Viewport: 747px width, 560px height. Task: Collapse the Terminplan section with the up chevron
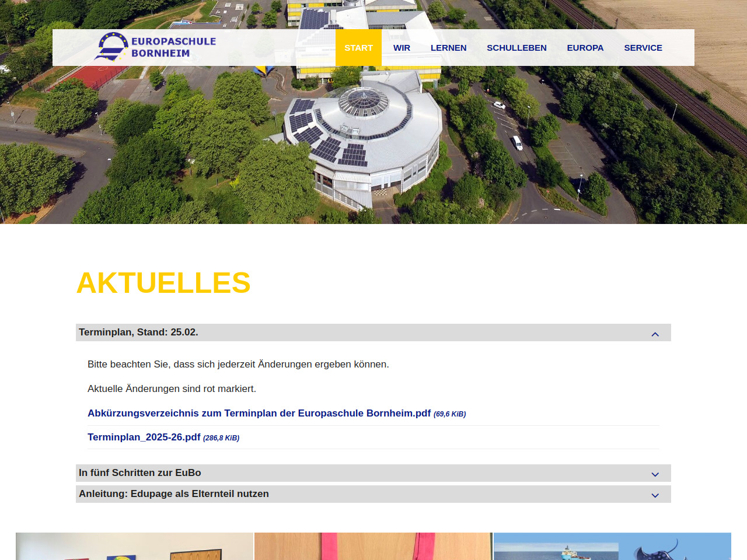click(x=655, y=334)
